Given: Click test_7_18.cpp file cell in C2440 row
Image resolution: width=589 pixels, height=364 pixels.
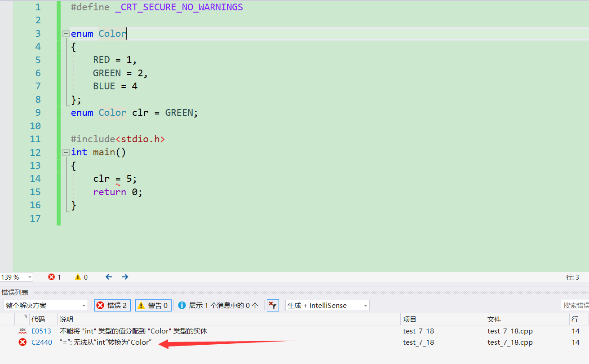Looking at the screenshot, I should (x=510, y=342).
